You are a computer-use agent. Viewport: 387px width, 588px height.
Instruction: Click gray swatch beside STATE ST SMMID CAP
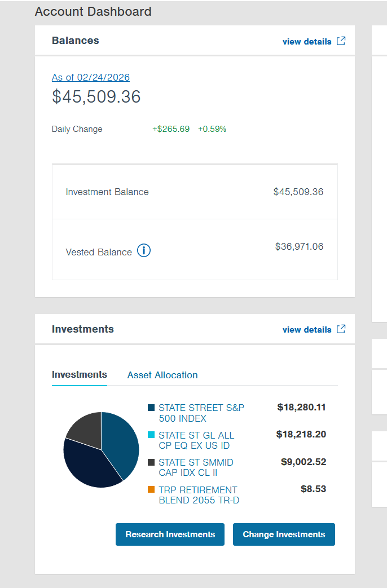(x=151, y=462)
